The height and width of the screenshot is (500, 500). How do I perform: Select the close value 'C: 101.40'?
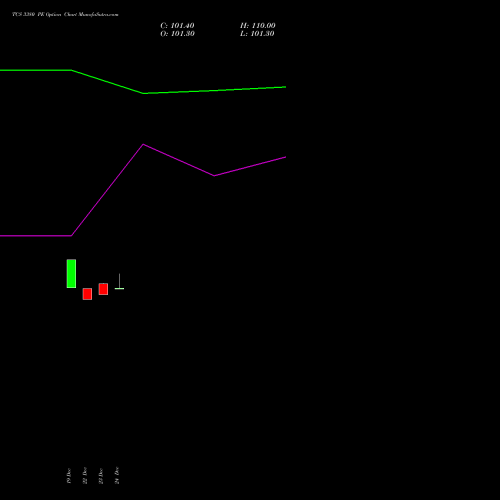click(177, 26)
